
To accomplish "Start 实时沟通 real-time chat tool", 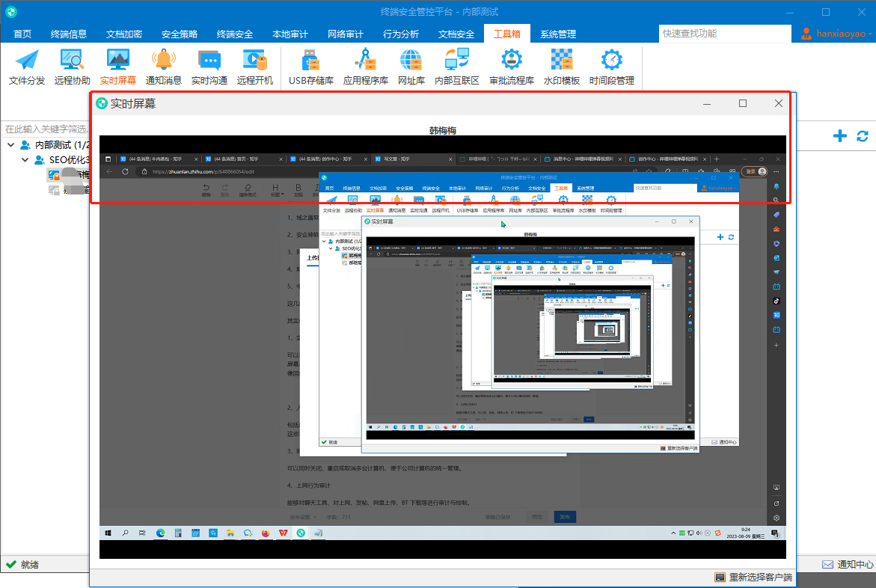I will coord(209,67).
